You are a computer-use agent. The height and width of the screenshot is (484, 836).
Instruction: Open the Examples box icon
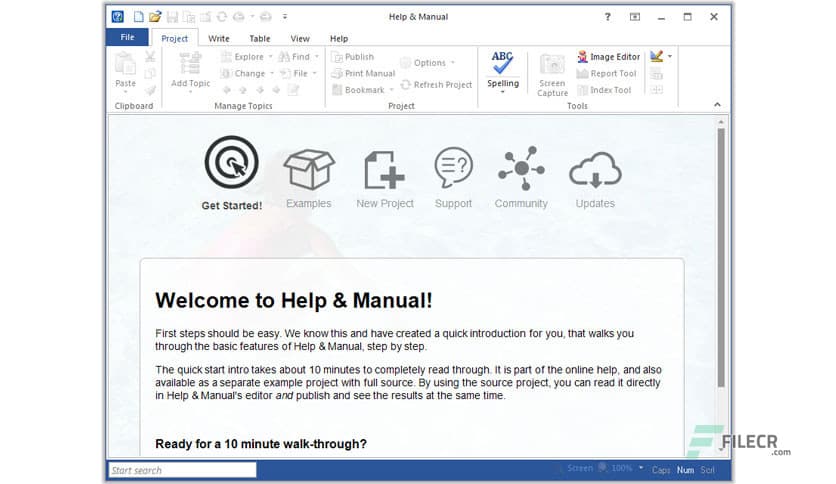(x=309, y=170)
